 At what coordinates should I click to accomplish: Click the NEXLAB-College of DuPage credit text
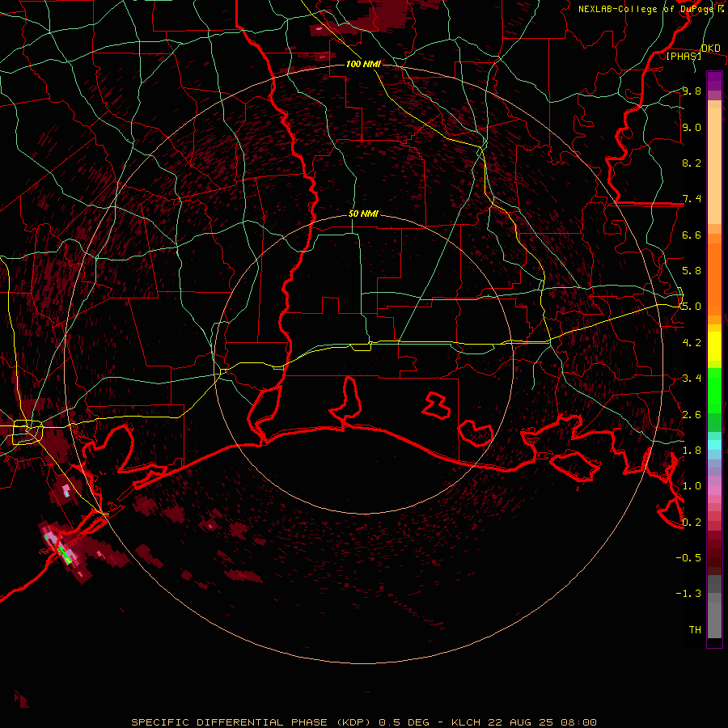[647, 9]
